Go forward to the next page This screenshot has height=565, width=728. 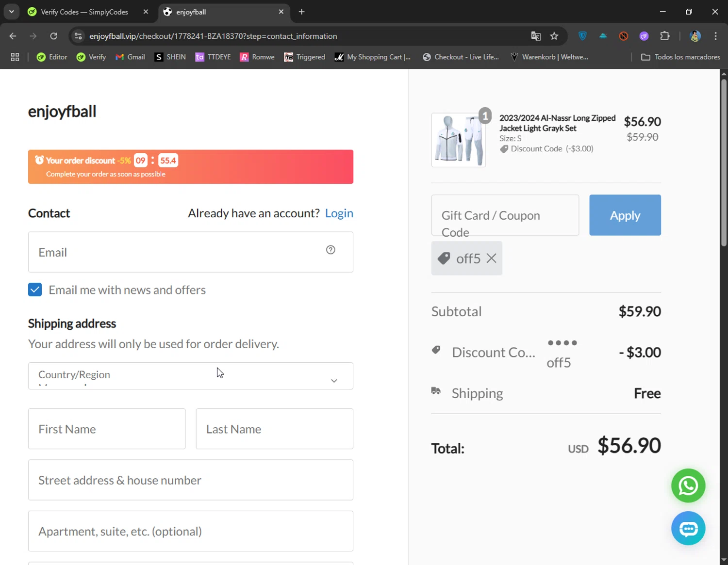tap(33, 36)
